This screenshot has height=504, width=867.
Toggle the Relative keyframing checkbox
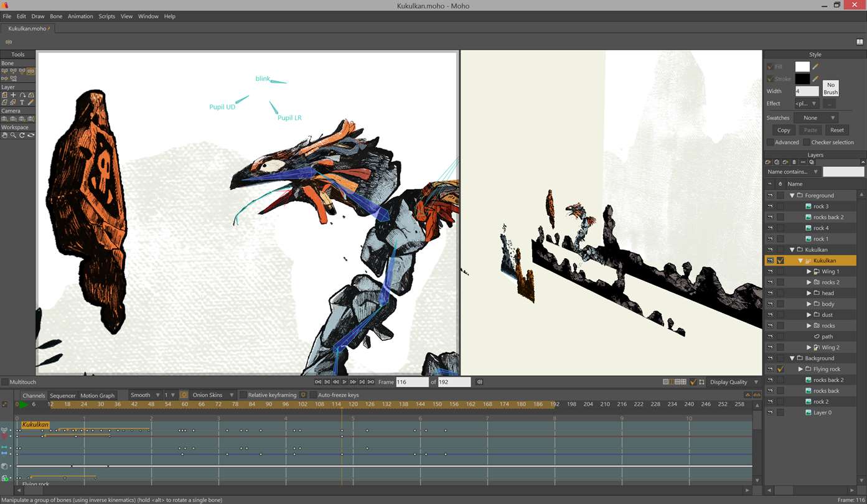243,395
